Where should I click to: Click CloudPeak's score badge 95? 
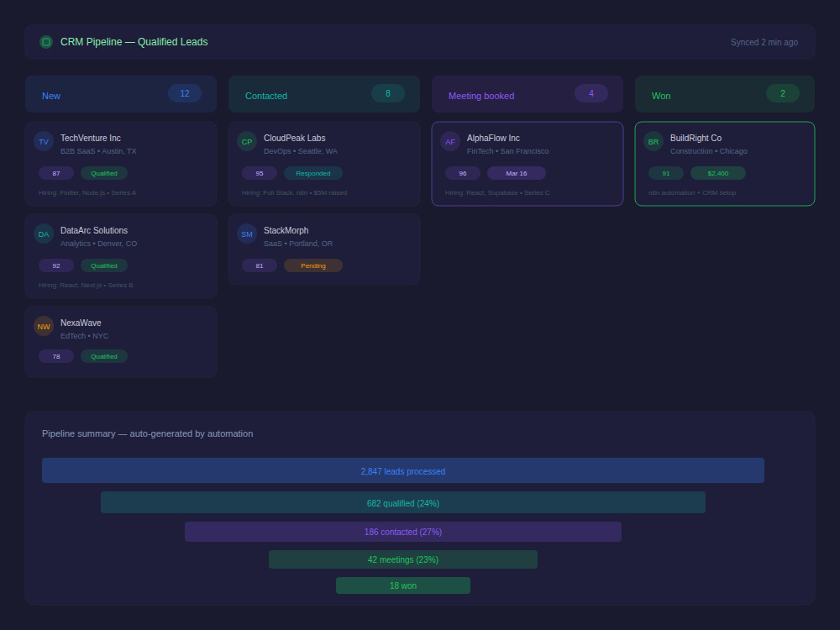260,173
